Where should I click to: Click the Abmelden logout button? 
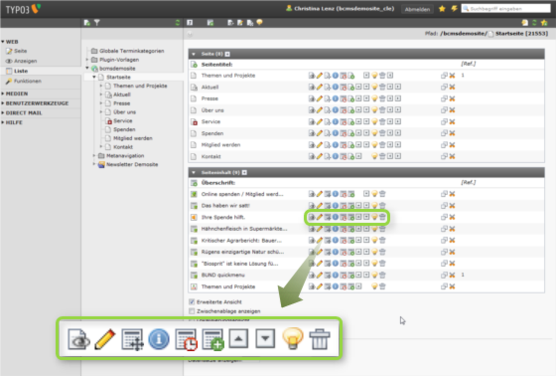pyautogui.click(x=417, y=9)
